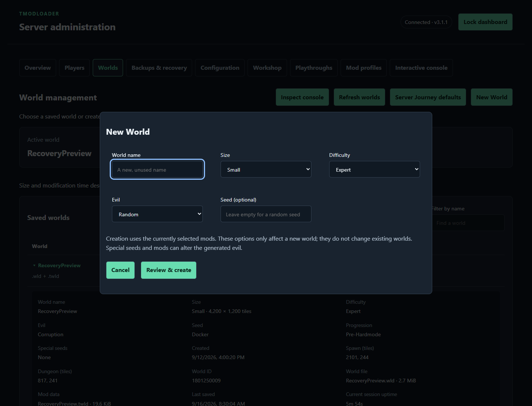Image resolution: width=532 pixels, height=406 pixels.
Task: Cancel the New World dialog
Action: click(x=120, y=270)
